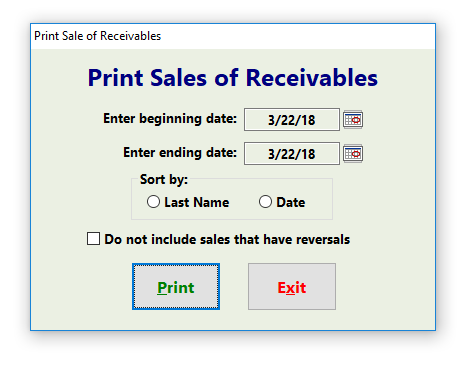The image size is (471, 370).
Task: Click the "Enter beginning date:" label
Action: pos(170,119)
